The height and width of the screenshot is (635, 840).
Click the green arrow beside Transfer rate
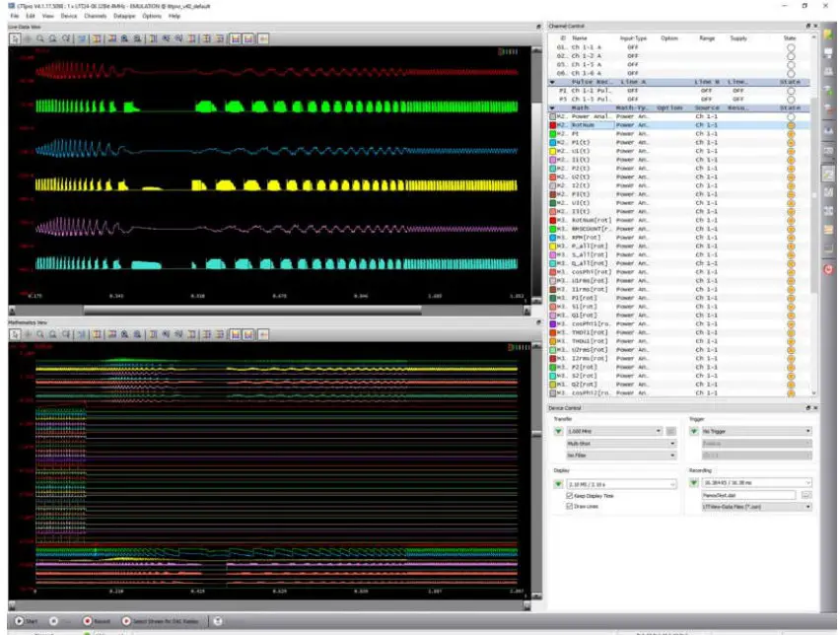coord(557,431)
